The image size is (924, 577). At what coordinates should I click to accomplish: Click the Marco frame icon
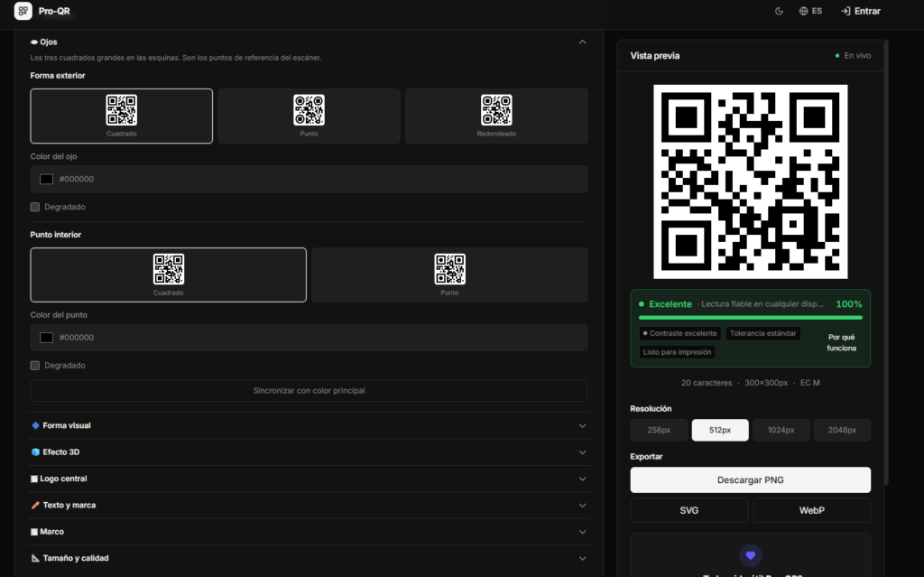point(34,532)
